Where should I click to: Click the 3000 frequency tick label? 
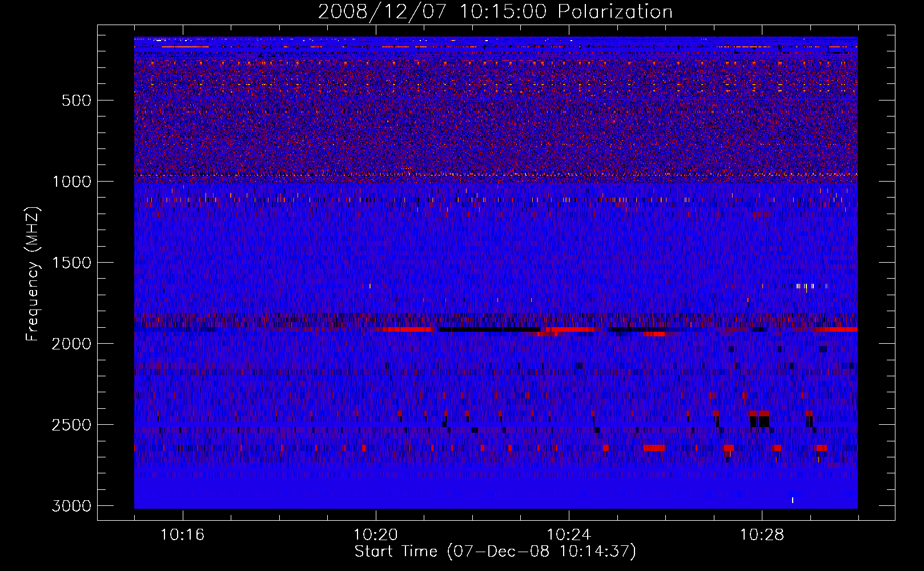72,506
